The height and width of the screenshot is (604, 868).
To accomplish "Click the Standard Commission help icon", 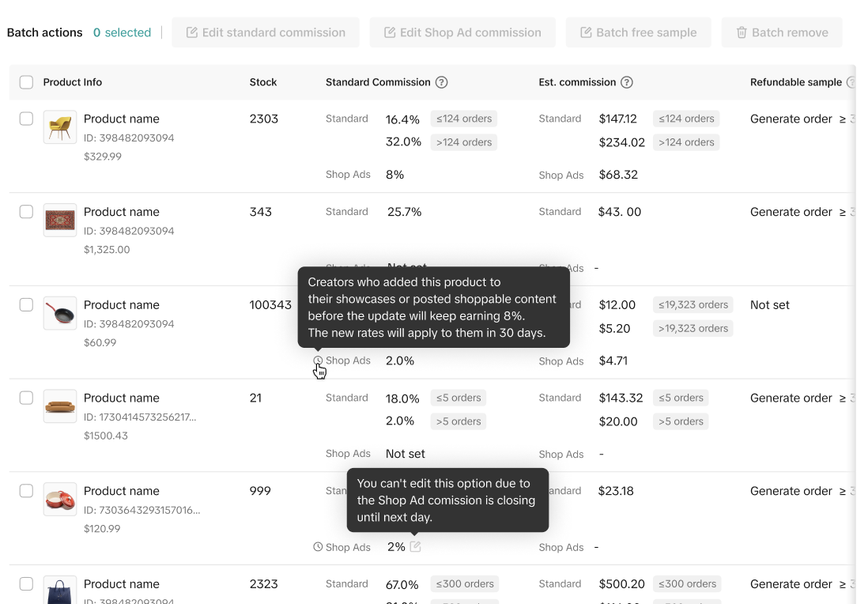I will (442, 82).
